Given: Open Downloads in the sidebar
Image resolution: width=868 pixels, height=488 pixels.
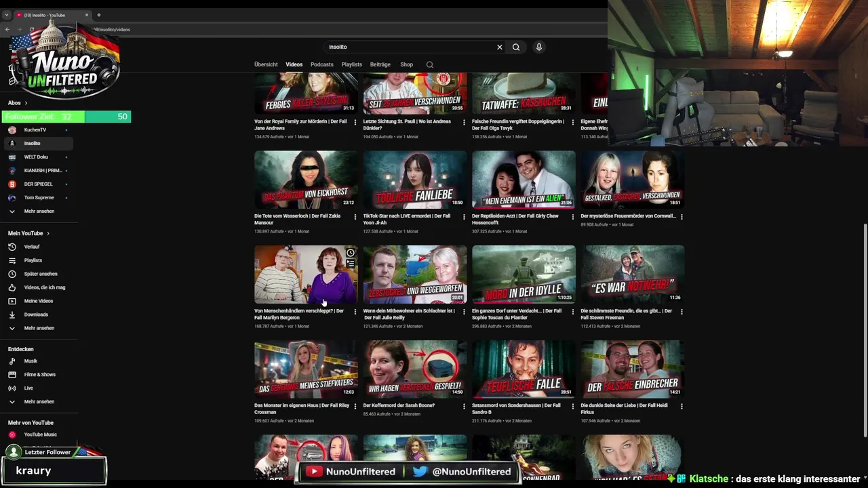Looking at the screenshot, I should pos(36,314).
